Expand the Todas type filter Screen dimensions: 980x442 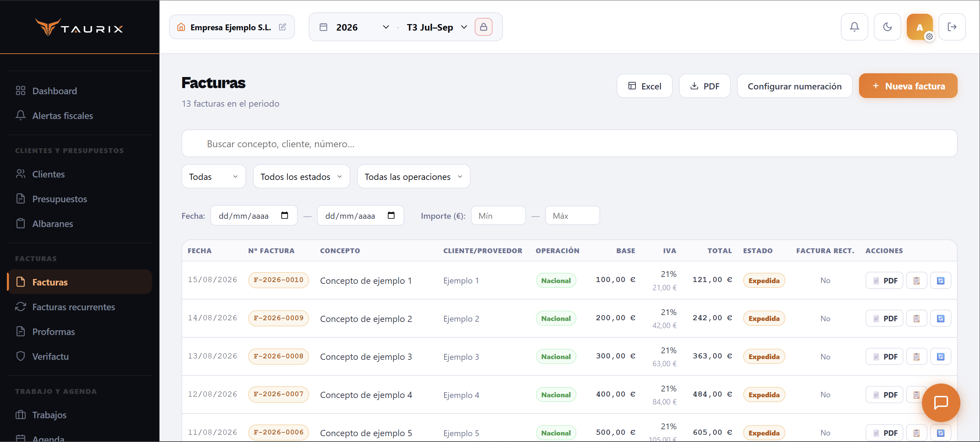[213, 177]
